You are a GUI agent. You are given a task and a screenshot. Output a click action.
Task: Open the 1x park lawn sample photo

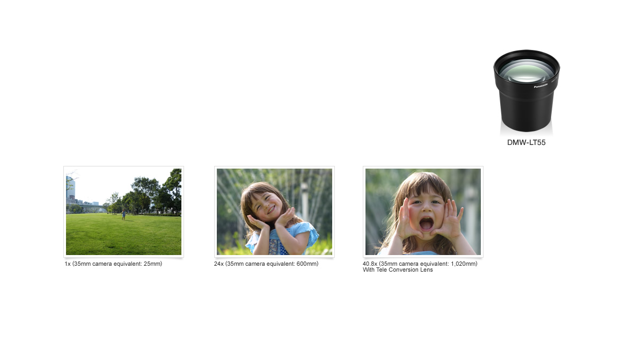point(123,212)
